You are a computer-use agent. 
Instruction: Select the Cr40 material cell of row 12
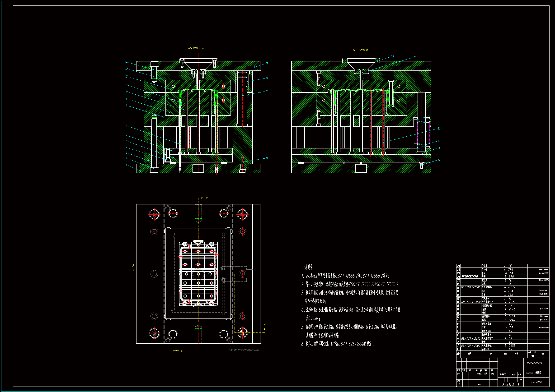512,309
